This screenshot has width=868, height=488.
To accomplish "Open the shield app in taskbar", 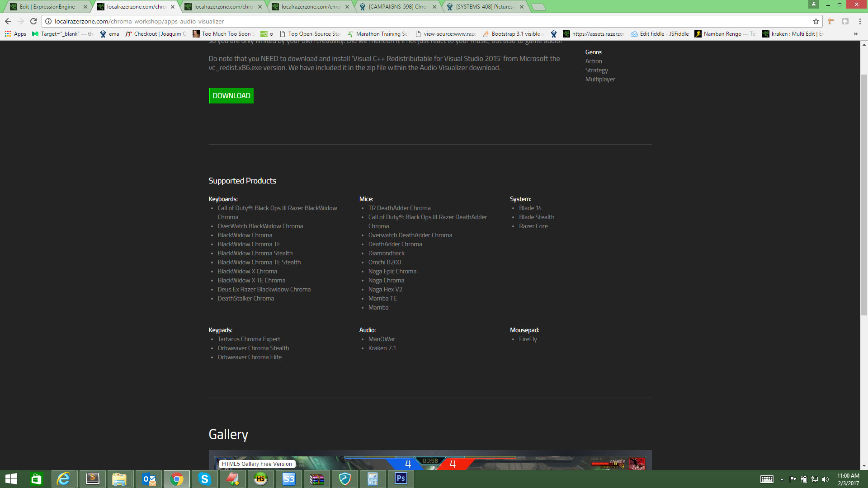I will click(345, 479).
